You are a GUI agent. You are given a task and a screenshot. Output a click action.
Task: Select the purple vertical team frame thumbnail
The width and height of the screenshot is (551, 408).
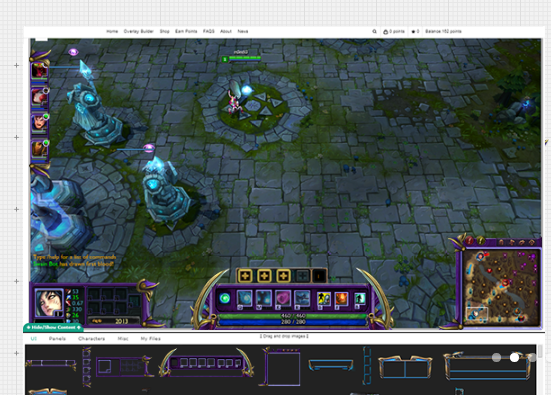(87, 367)
